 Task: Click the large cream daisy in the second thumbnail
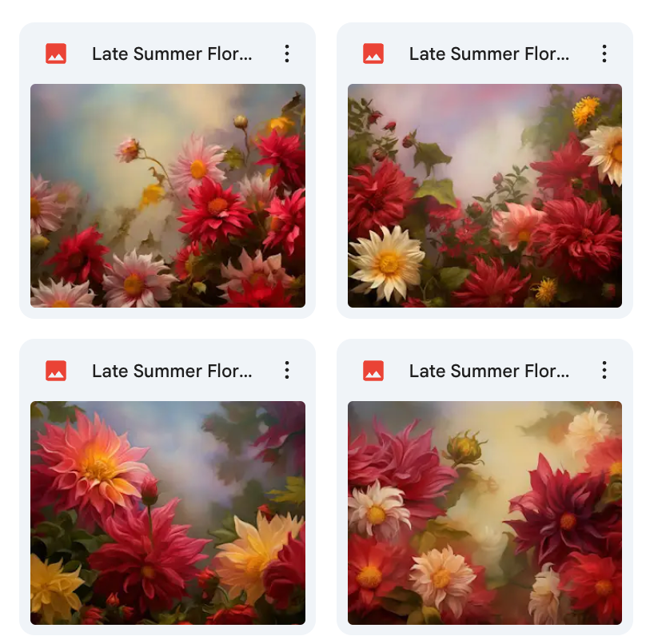[x=387, y=260]
